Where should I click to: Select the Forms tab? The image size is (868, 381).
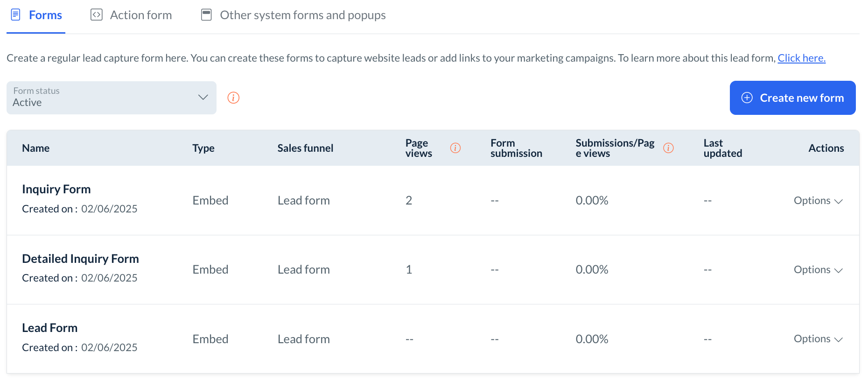[x=45, y=15]
